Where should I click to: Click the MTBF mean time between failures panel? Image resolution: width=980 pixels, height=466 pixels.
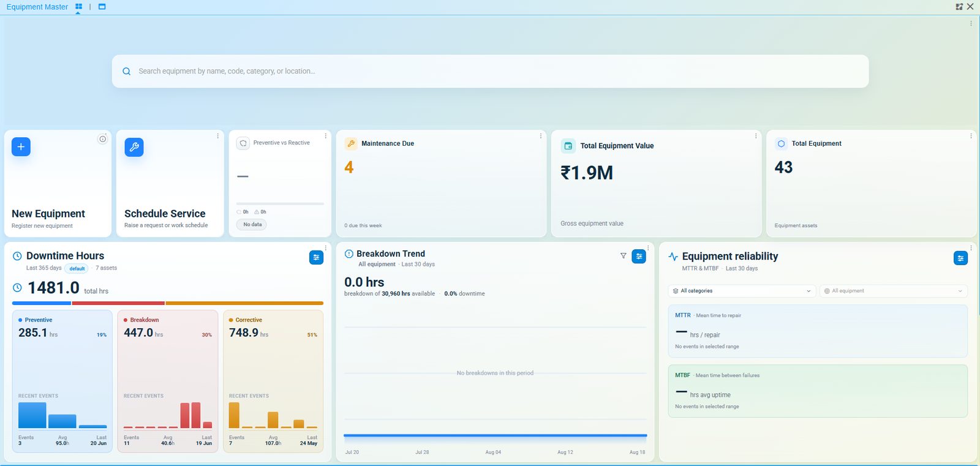[x=818, y=391]
